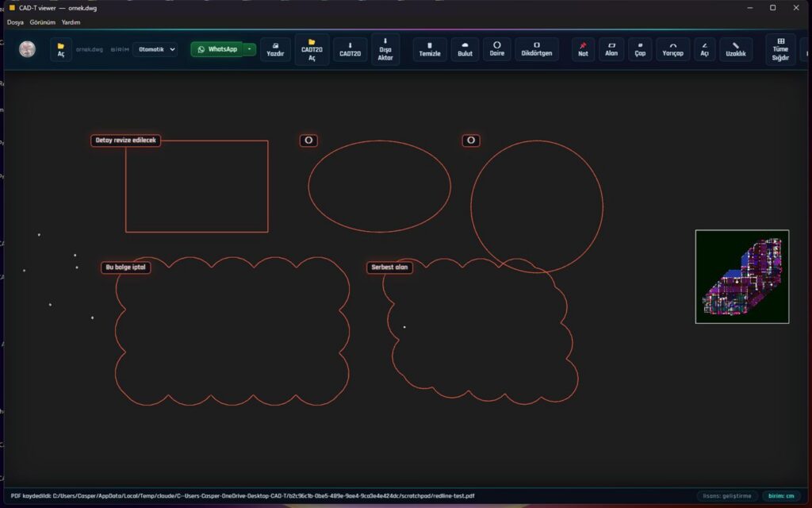Expand the WhatsApp button's dropdown arrow

point(250,49)
